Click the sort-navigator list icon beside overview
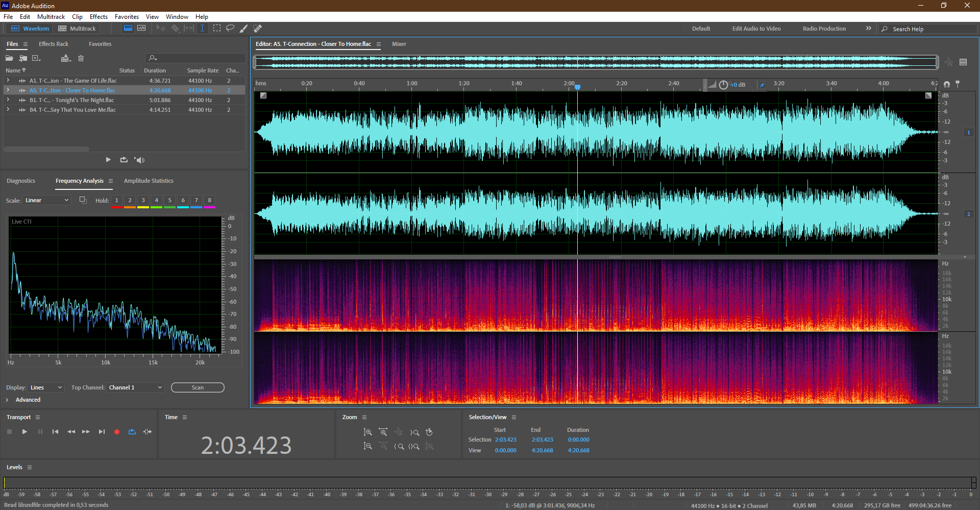 963,62
